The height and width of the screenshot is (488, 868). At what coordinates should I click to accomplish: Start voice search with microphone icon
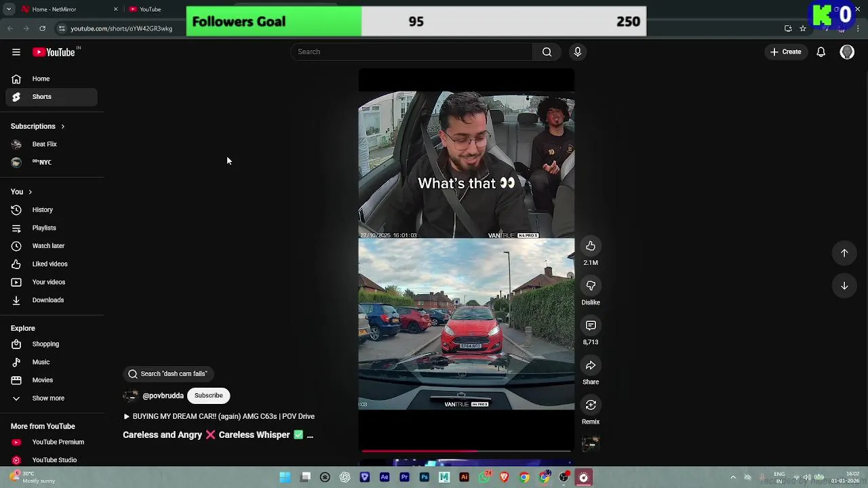pyautogui.click(x=578, y=52)
